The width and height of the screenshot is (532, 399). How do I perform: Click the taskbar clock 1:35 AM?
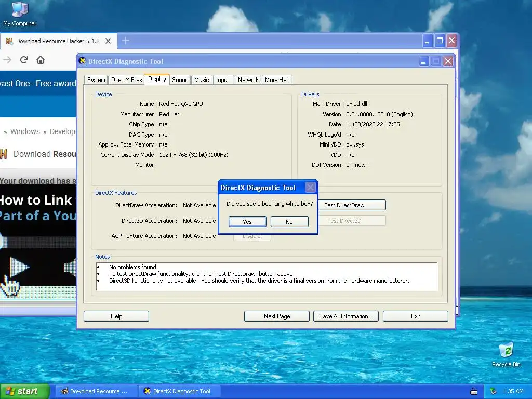click(x=513, y=391)
